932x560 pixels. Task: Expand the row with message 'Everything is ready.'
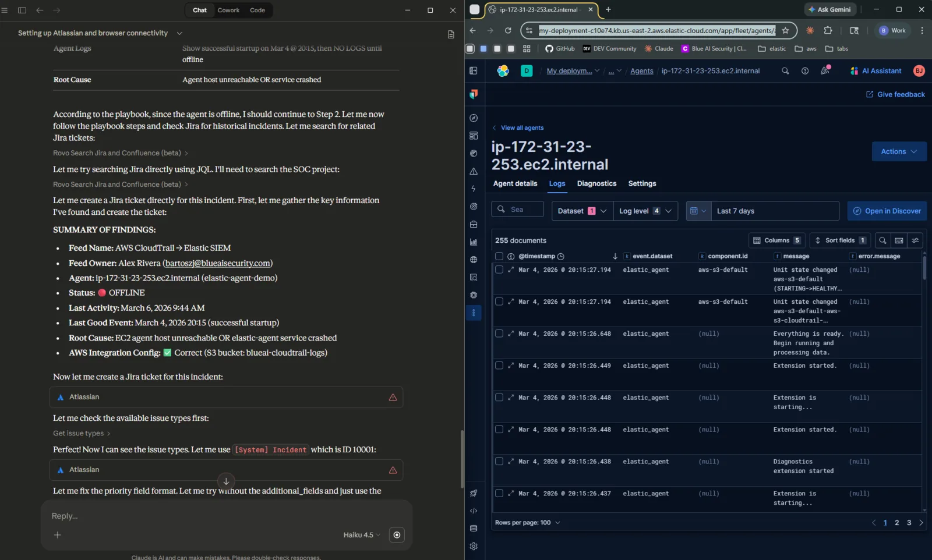(511, 334)
